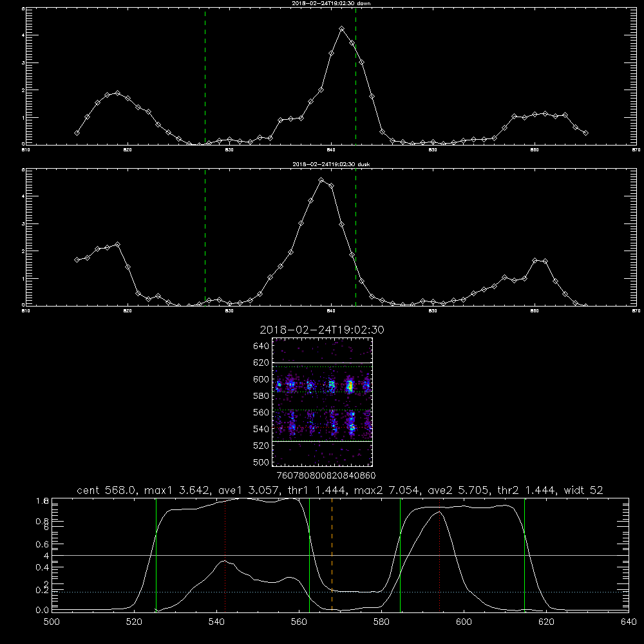This screenshot has width=644, height=644.
Task: Click the spectral image y-axis label 640
Action: [x=261, y=346]
